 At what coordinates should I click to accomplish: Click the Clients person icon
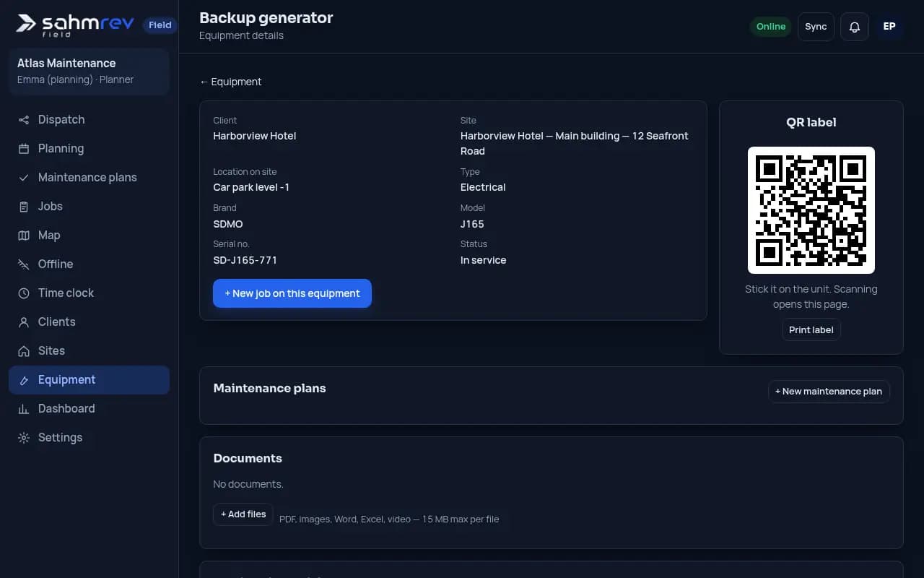coord(24,322)
